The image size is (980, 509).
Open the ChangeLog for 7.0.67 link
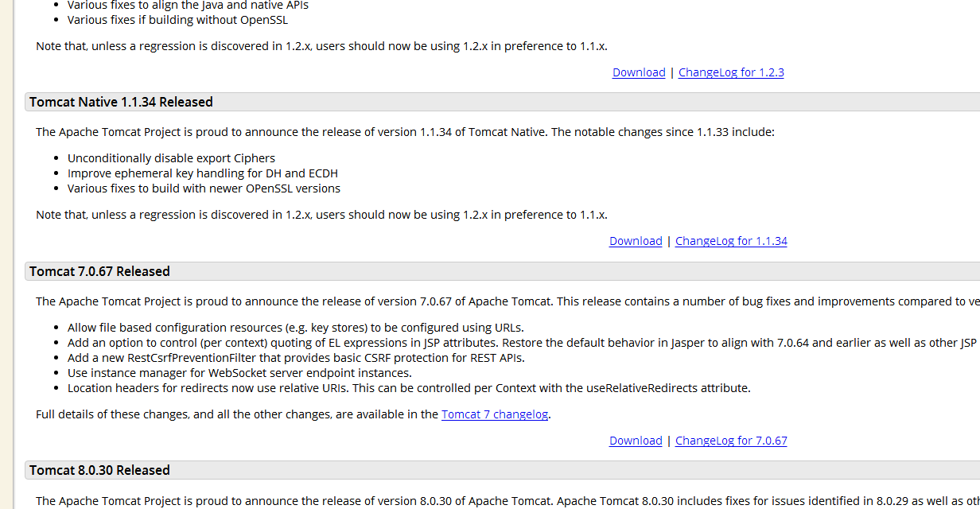[731, 441]
